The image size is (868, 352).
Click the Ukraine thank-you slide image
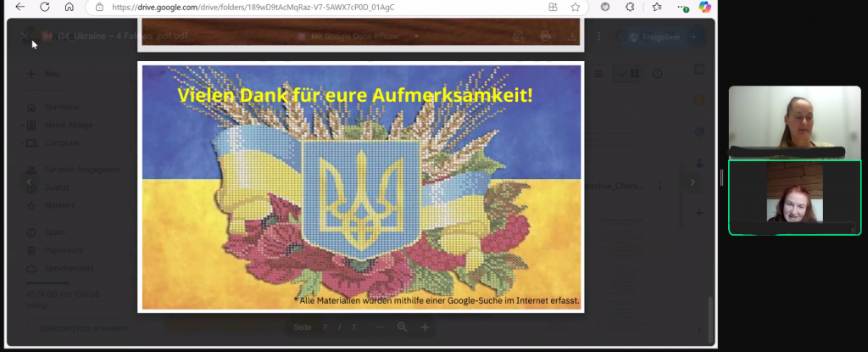361,187
